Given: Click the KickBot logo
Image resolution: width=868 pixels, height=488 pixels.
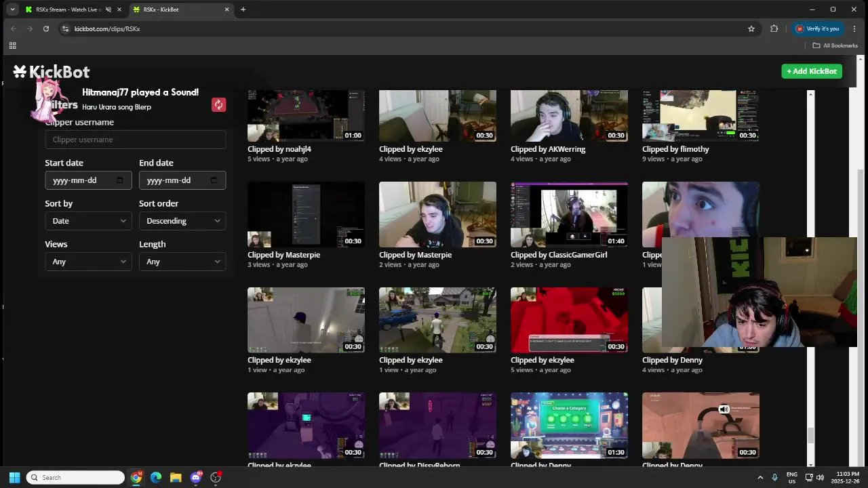Looking at the screenshot, I should 52,72.
